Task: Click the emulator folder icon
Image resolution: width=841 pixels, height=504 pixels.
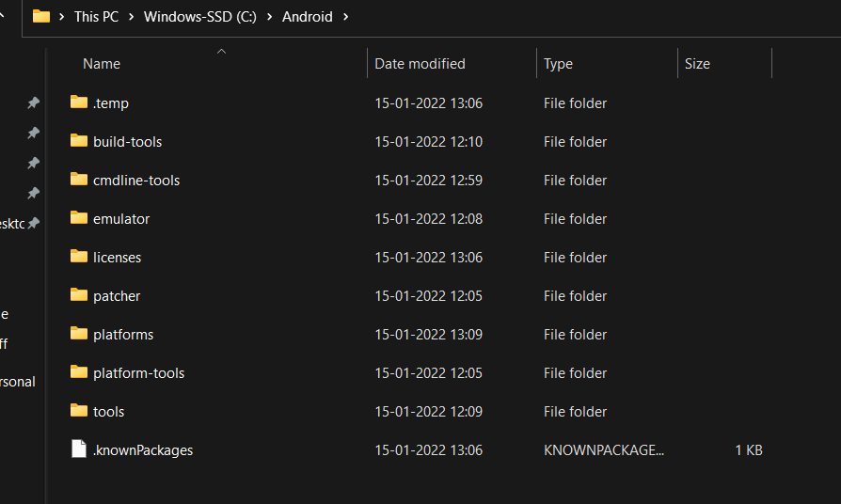Action: tap(79, 218)
